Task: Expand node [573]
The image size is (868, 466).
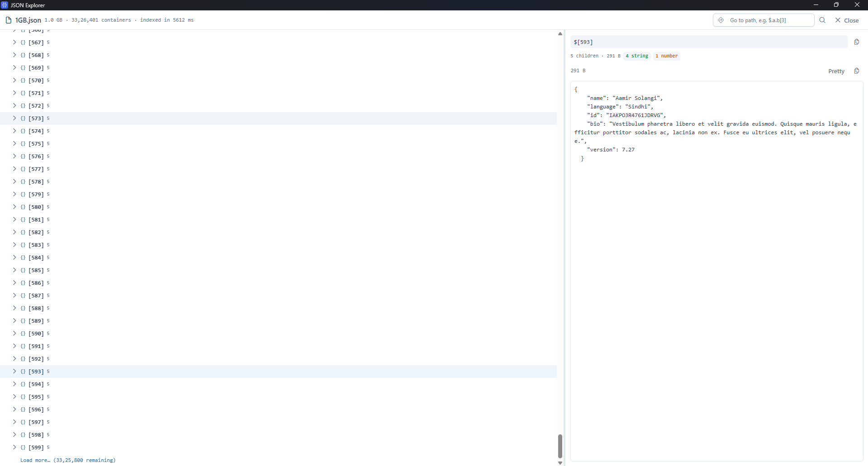Action: 14,118
